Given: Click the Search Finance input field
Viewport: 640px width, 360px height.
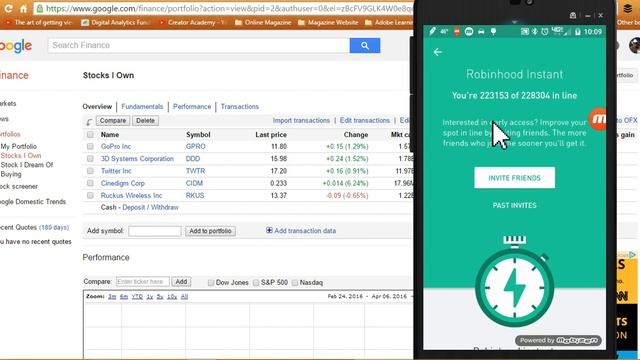Looking at the screenshot, I should [x=199, y=45].
